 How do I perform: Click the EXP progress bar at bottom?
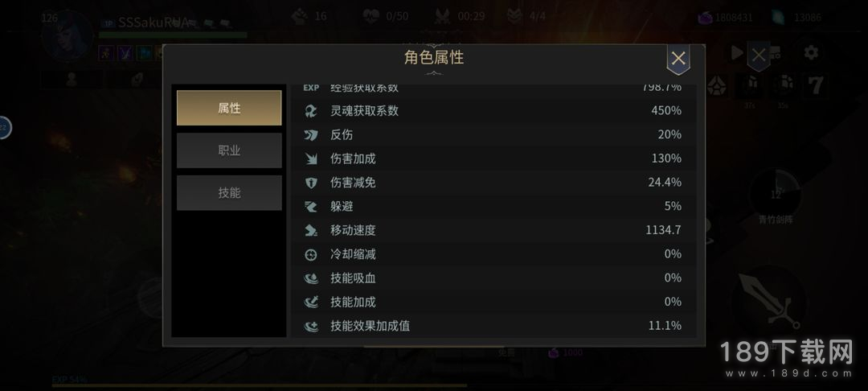click(259, 385)
